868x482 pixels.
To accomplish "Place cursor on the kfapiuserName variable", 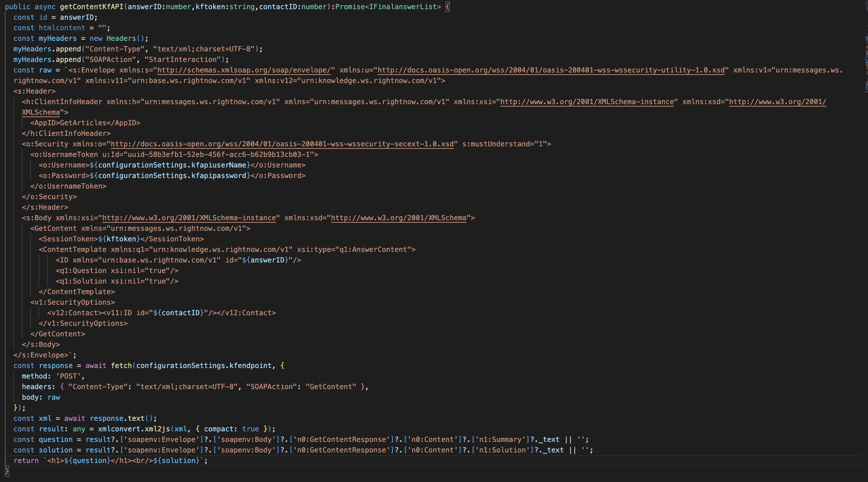I will click(218, 165).
